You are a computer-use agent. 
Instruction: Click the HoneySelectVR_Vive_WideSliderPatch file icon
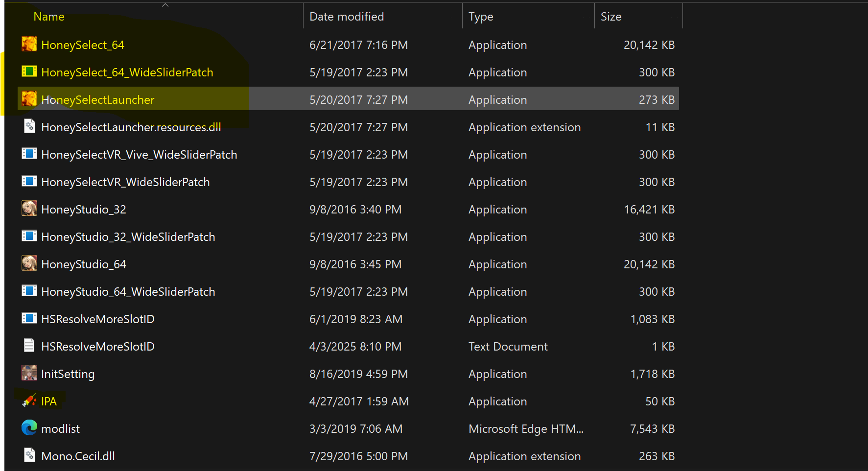(x=29, y=154)
